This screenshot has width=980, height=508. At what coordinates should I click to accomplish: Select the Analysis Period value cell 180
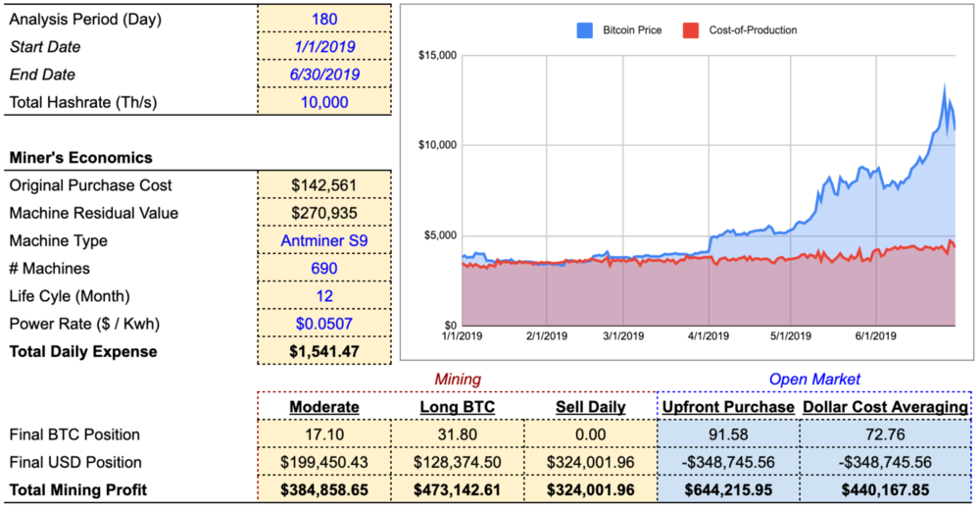tap(324, 19)
